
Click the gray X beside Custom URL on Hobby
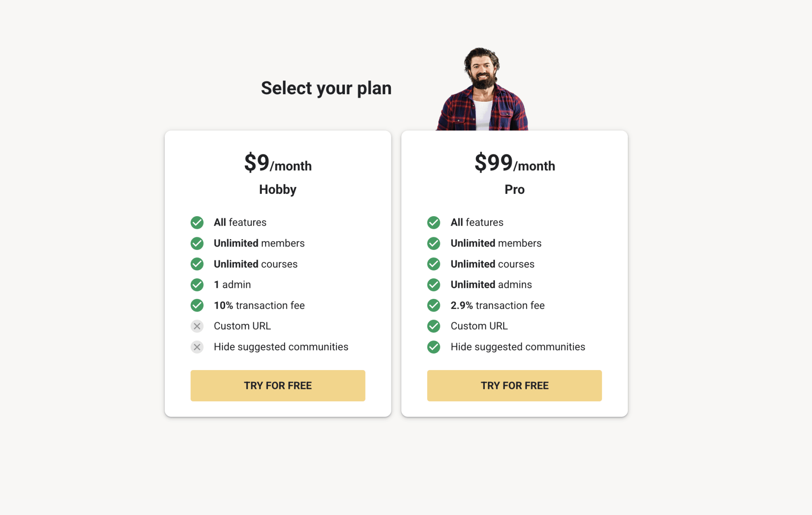coord(197,326)
